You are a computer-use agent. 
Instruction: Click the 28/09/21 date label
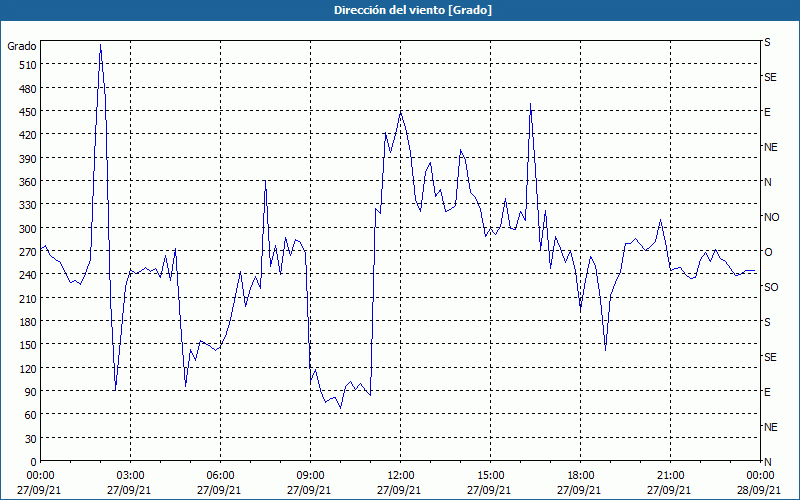(x=760, y=490)
